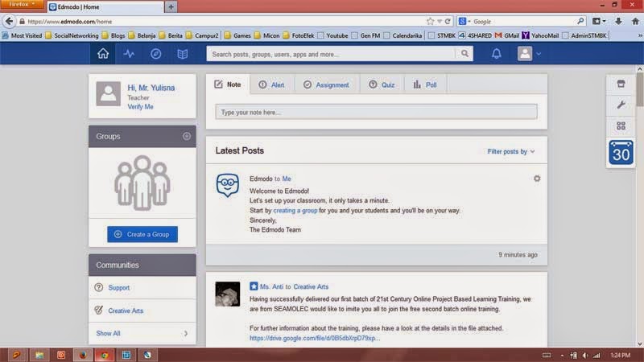The height and width of the screenshot is (362, 644).
Task: Select the Alert tab
Action: tap(271, 84)
